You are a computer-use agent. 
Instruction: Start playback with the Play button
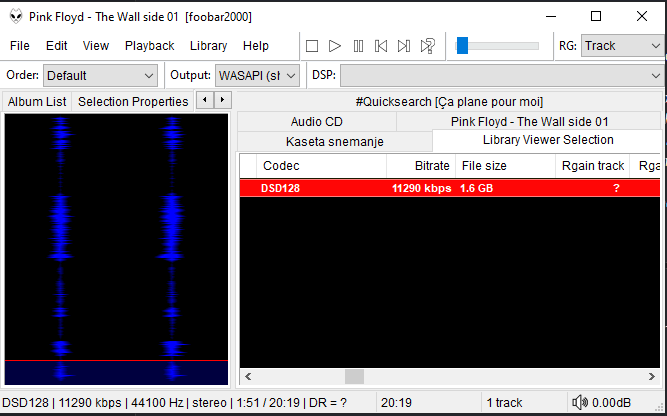click(335, 46)
